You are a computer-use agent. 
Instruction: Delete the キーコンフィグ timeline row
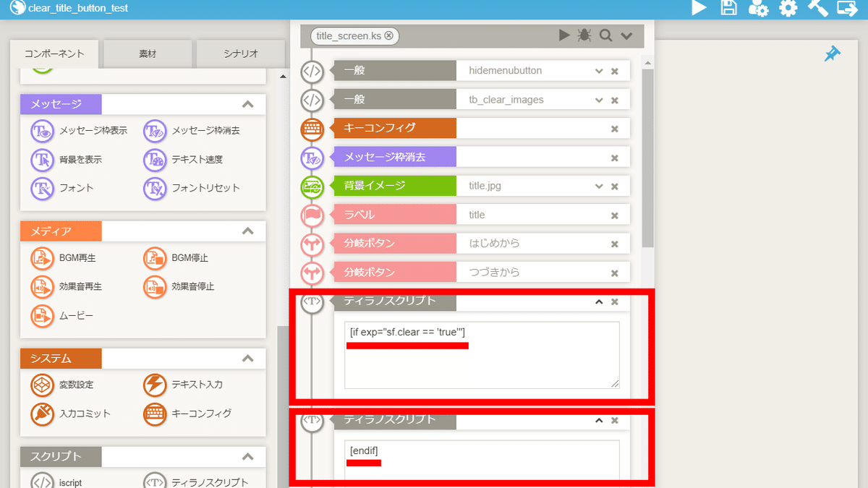[615, 129]
